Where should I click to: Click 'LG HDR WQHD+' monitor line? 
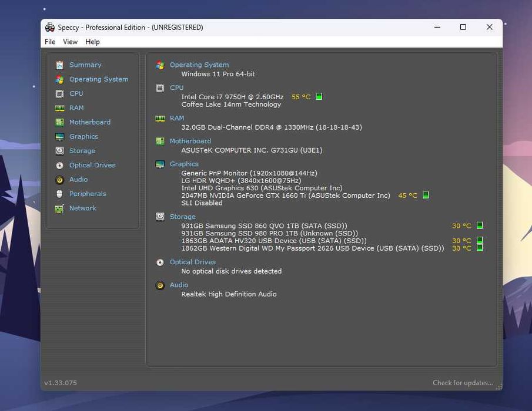tap(241, 181)
